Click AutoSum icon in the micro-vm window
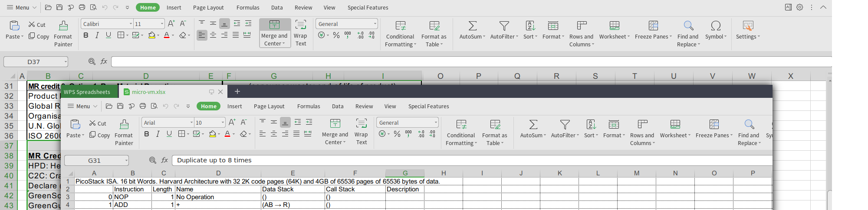Screen dimensions: 868x210 point(533,125)
